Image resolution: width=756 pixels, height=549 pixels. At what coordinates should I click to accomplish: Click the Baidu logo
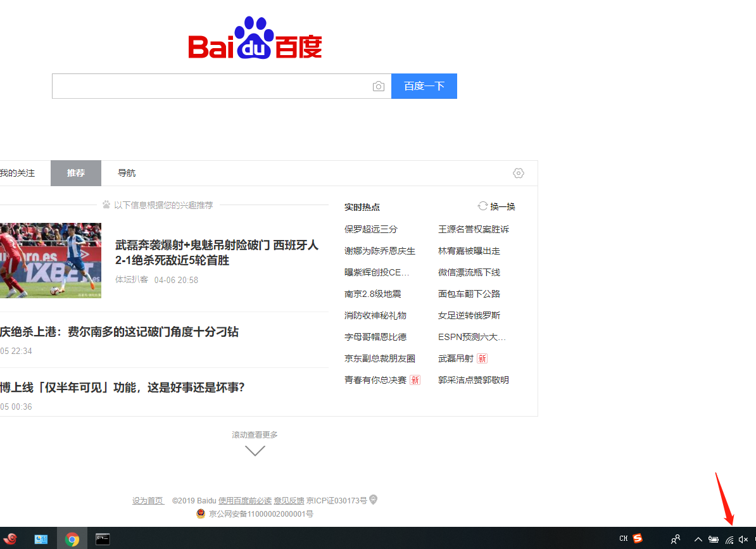[x=255, y=38]
